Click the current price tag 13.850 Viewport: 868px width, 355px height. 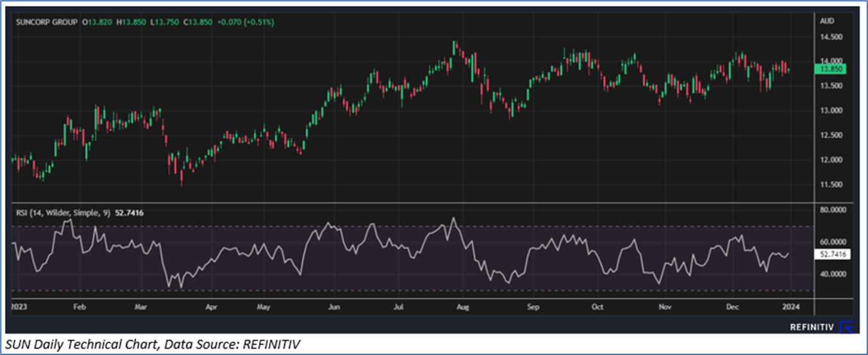click(x=831, y=69)
